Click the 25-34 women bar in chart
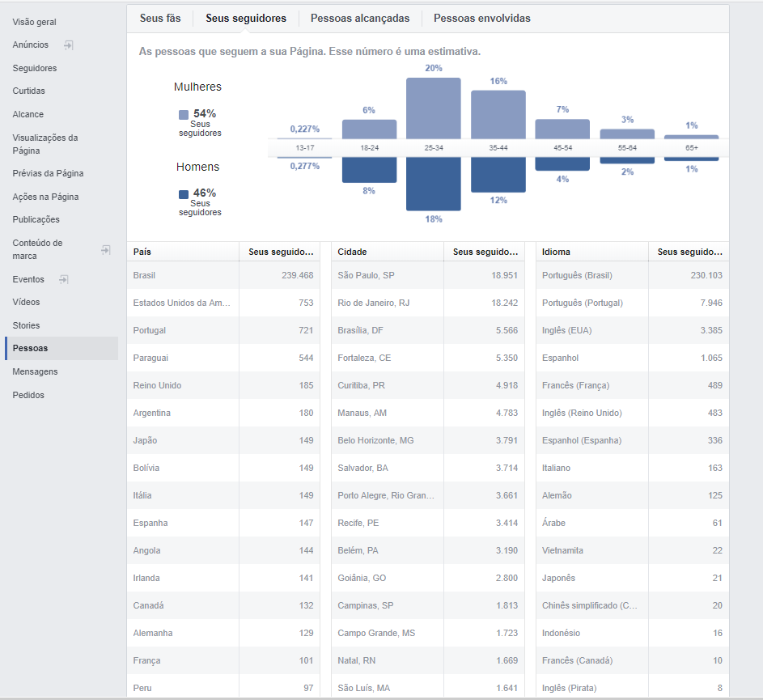763x700 pixels. 434,107
